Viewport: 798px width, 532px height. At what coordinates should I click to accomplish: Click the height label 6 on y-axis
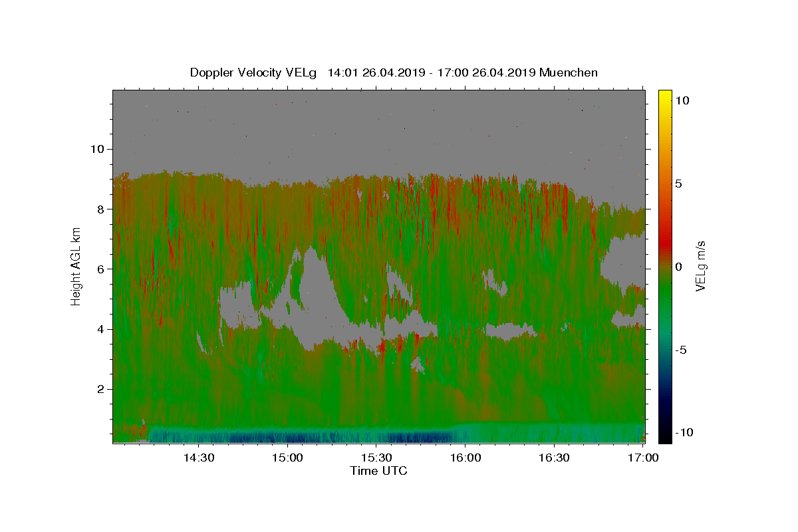click(100, 269)
